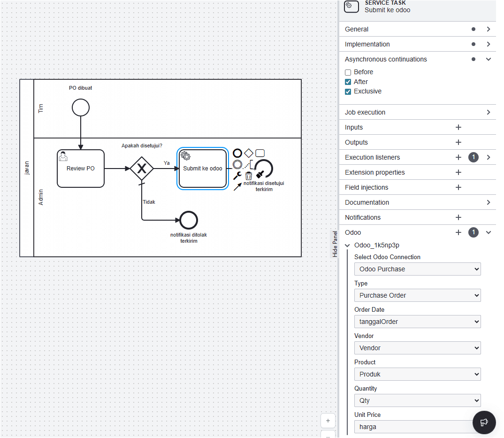The image size is (504, 438).
Task: Click the Unit Price field showing harga
Action: 413,427
